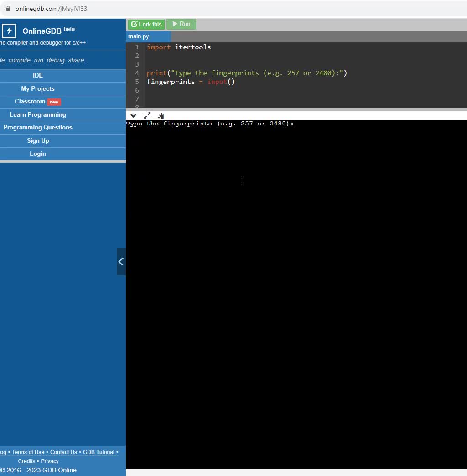Open the Contact Us footer link

[63, 452]
